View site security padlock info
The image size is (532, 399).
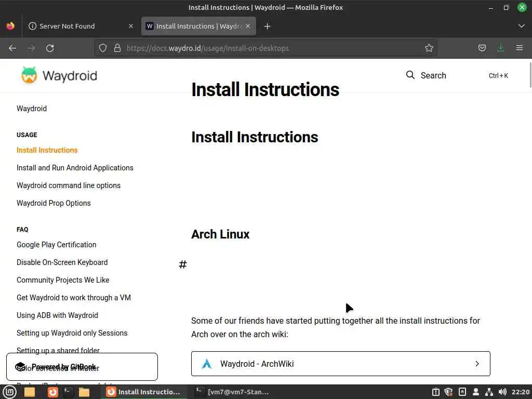(117, 48)
